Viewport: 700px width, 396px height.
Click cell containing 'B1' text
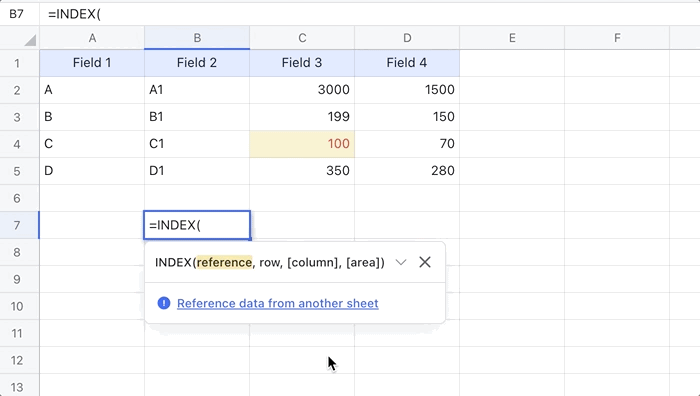click(197, 117)
